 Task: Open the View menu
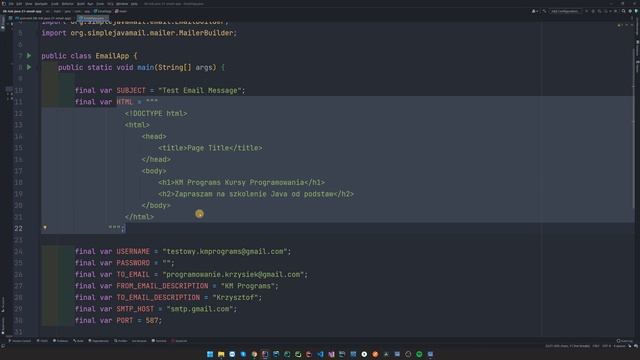click(x=29, y=4)
